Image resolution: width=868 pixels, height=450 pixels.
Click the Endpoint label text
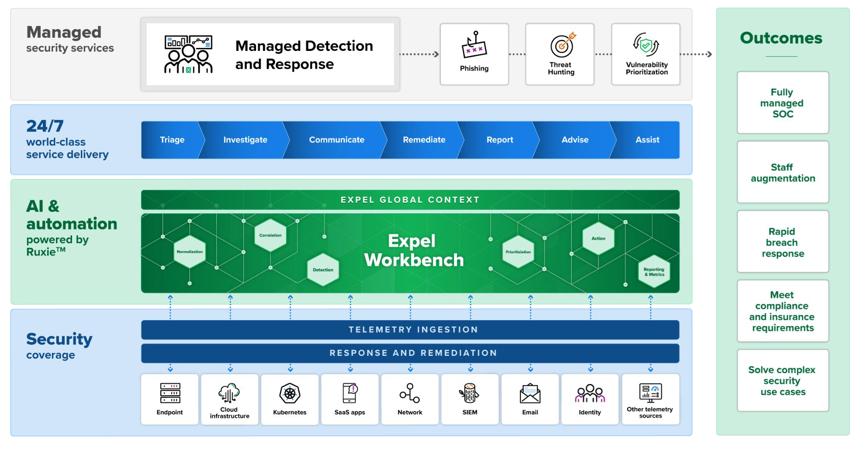coord(170,412)
